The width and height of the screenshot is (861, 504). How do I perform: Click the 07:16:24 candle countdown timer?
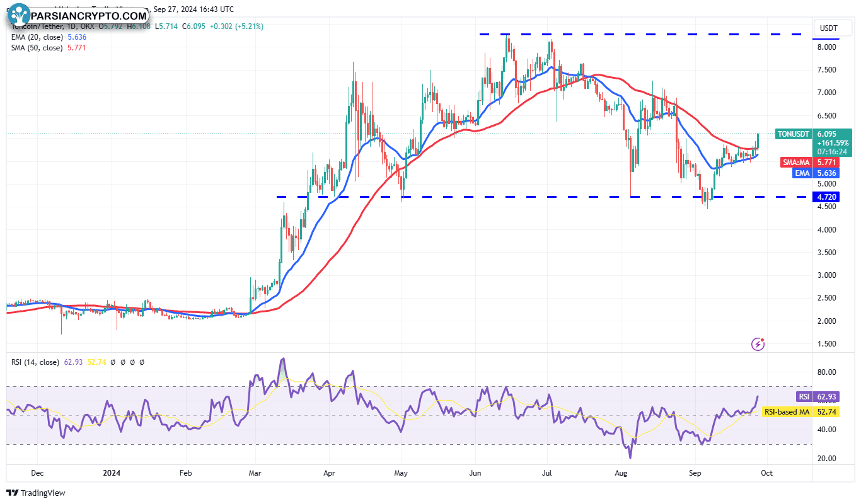point(832,152)
